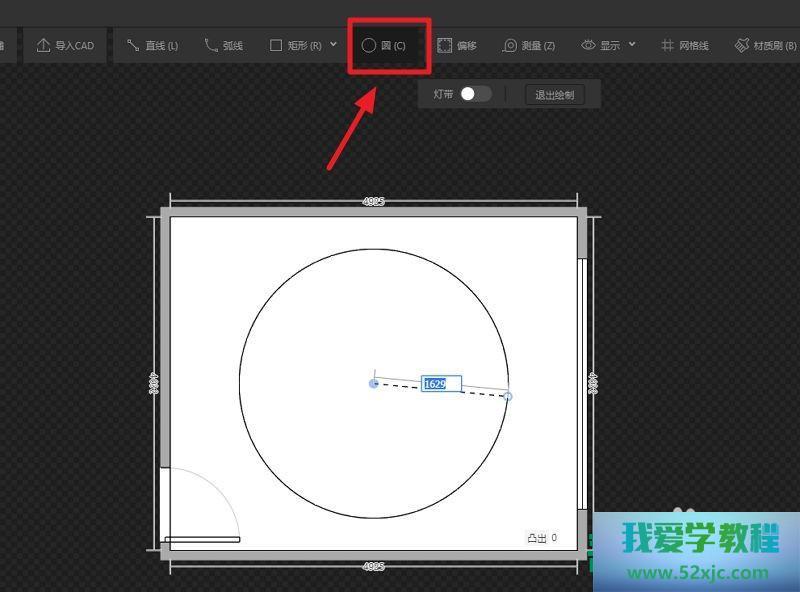The height and width of the screenshot is (592, 800).
Task: Expand the Rectangle tool dropdown arrow
Action: (x=333, y=45)
